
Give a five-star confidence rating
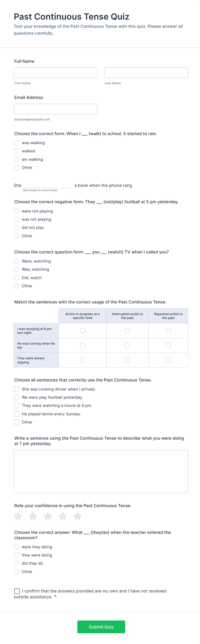tap(78, 516)
